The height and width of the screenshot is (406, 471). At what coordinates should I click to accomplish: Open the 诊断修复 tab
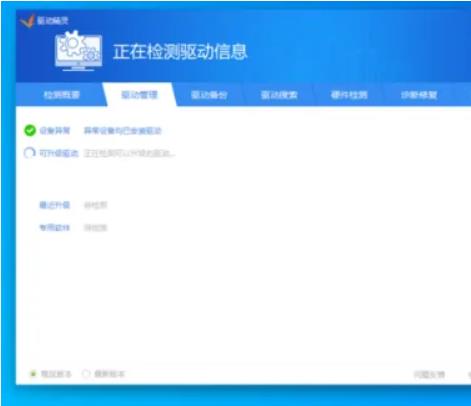(419, 95)
